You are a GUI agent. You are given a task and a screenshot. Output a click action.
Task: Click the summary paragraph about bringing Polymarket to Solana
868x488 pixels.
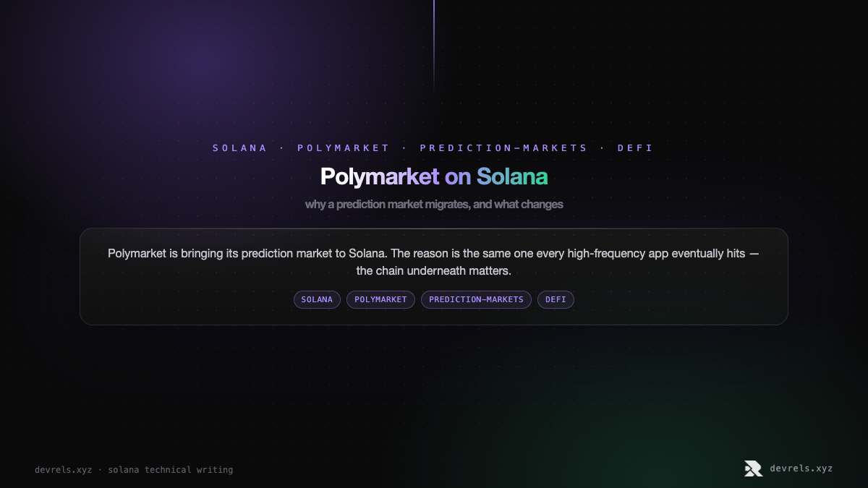(434, 262)
